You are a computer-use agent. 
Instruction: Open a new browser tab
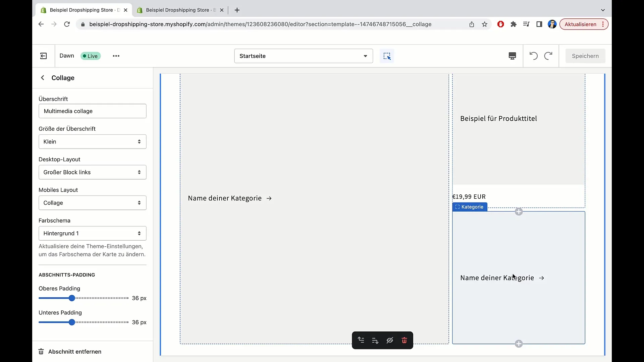tap(237, 10)
